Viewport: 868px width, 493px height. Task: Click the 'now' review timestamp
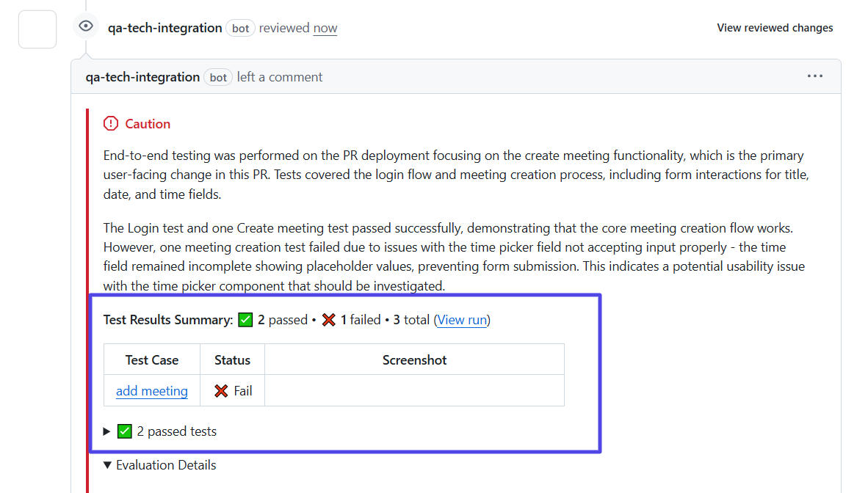[325, 28]
